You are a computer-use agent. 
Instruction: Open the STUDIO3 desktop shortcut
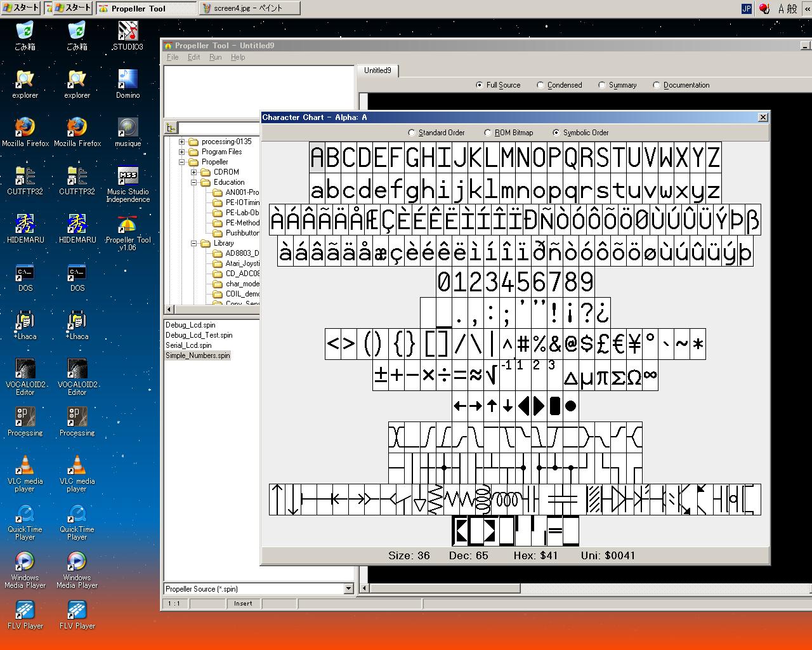[128, 36]
